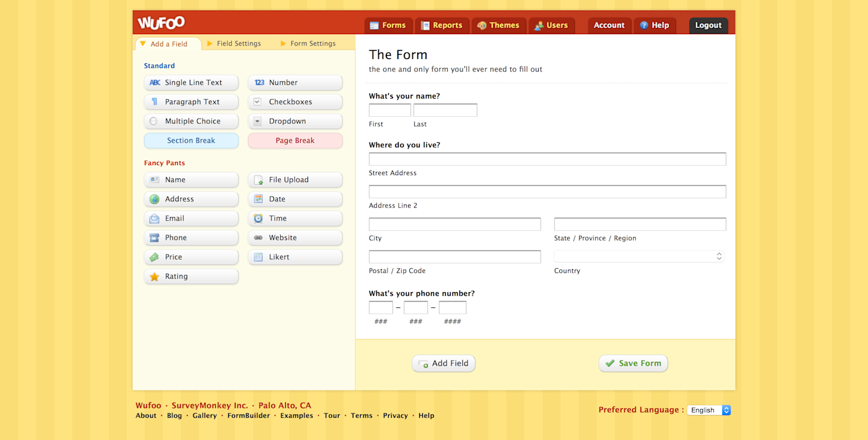Add a Dropdown field
This screenshot has width=868, height=440.
pos(295,121)
